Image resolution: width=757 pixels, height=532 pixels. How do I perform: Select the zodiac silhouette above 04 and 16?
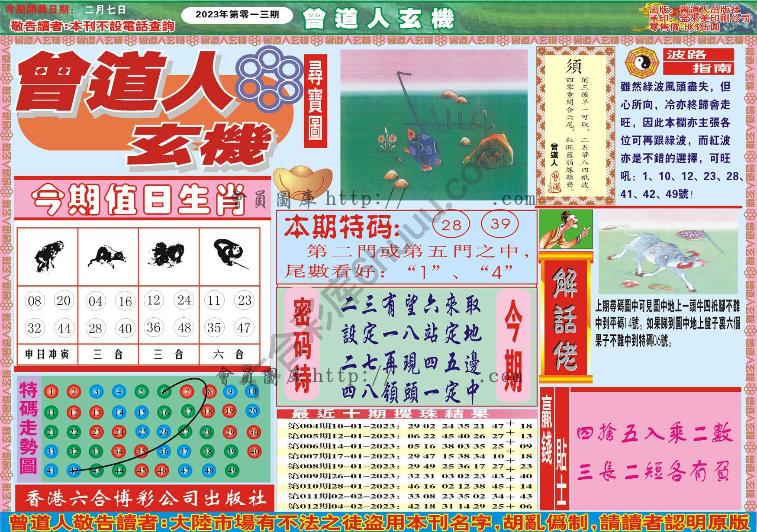108,256
